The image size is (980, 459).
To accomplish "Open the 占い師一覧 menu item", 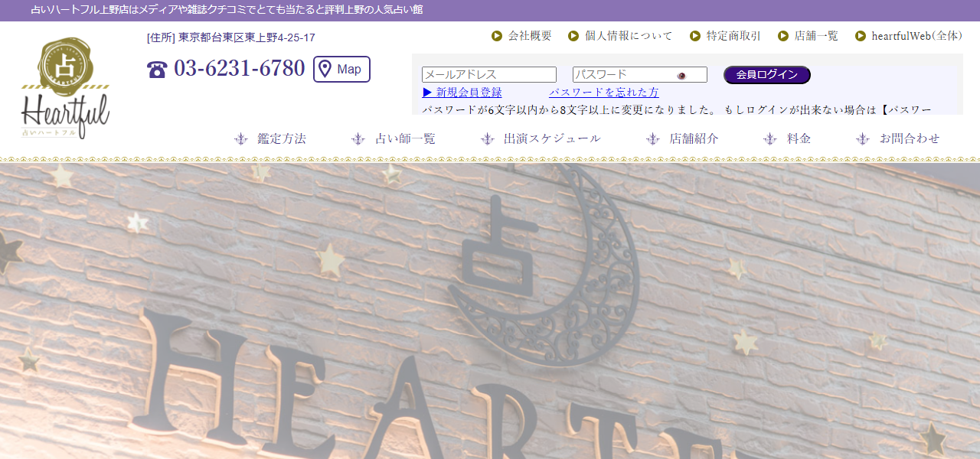I will pyautogui.click(x=405, y=138).
